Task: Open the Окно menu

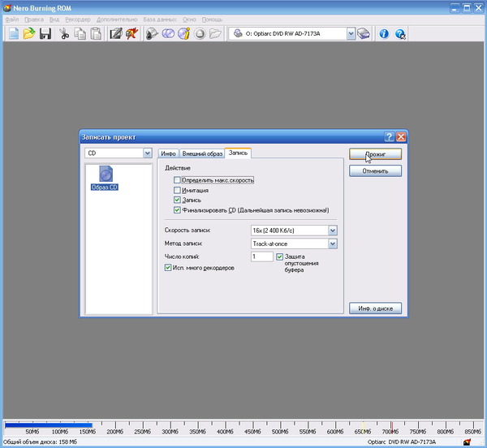Action: pyautogui.click(x=189, y=19)
